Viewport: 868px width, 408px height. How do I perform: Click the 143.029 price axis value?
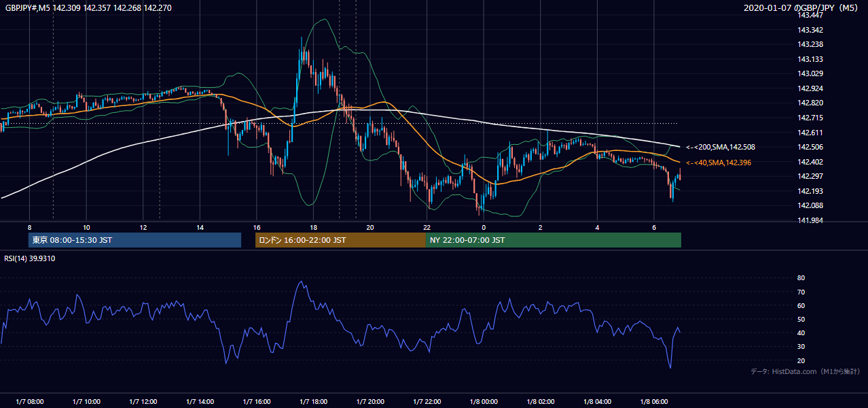[x=811, y=73]
